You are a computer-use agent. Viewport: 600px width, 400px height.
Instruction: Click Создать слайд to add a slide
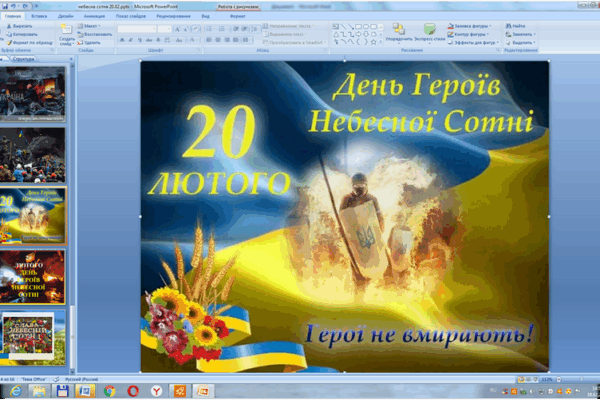[x=66, y=35]
